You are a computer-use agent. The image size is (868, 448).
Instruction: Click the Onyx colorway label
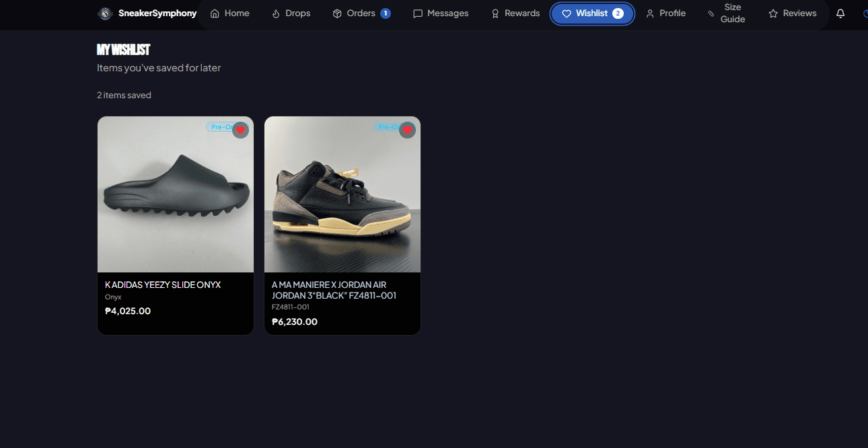coord(113,297)
